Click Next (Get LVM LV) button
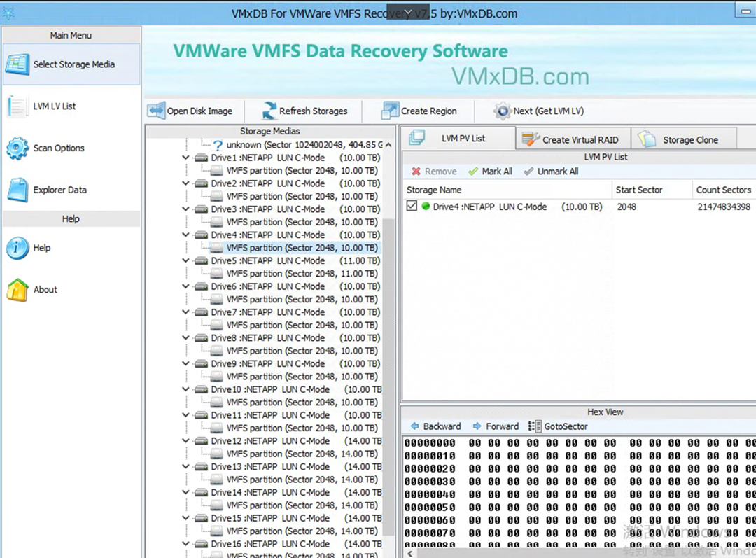Image resolution: width=756 pixels, height=558 pixels. pyautogui.click(x=539, y=111)
